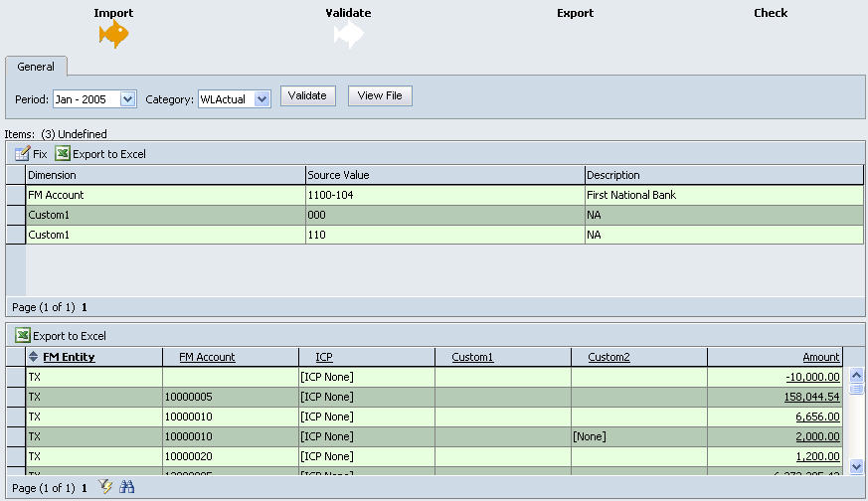Click the upper grid's Excel icon
Image resolution: width=868 pixels, height=501 pixels.
[63, 153]
